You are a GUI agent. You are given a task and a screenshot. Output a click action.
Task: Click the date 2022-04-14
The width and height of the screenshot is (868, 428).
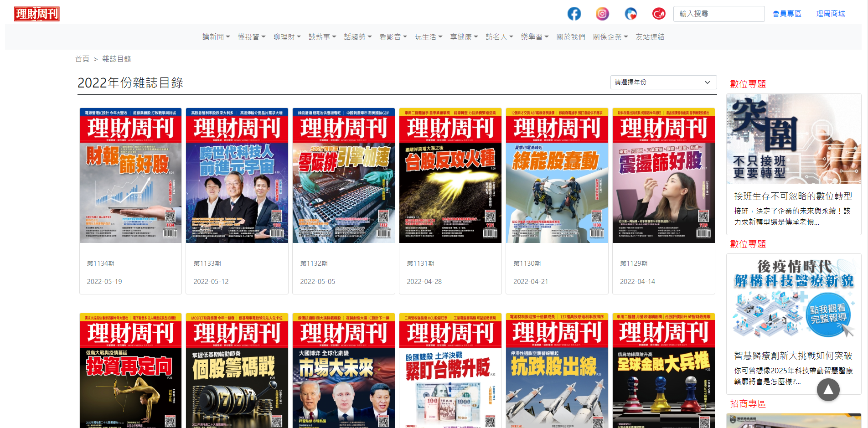(638, 282)
